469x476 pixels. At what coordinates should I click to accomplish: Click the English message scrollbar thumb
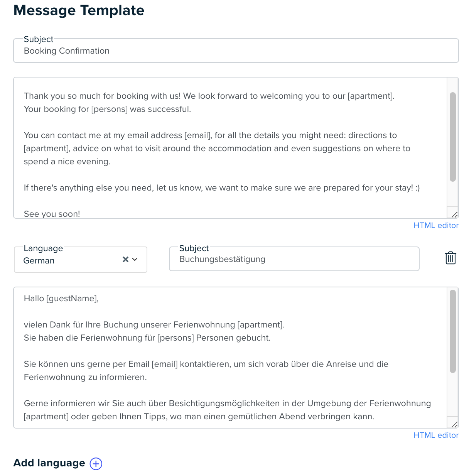(453, 137)
